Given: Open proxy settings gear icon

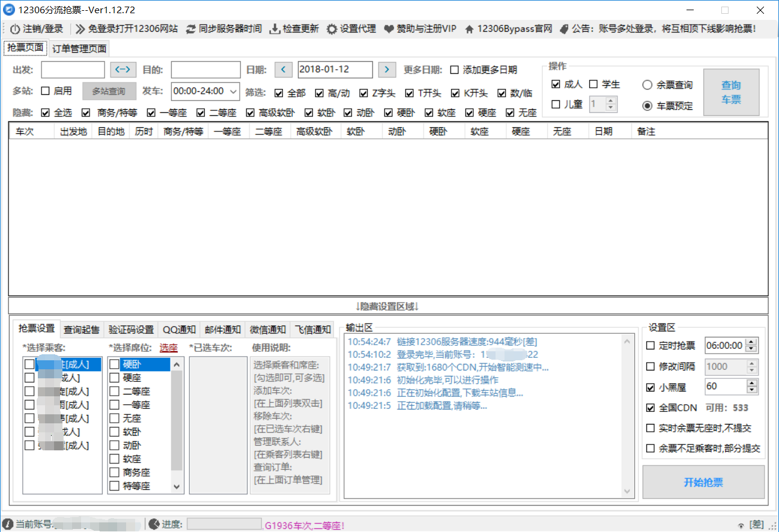Looking at the screenshot, I should click(332, 29).
